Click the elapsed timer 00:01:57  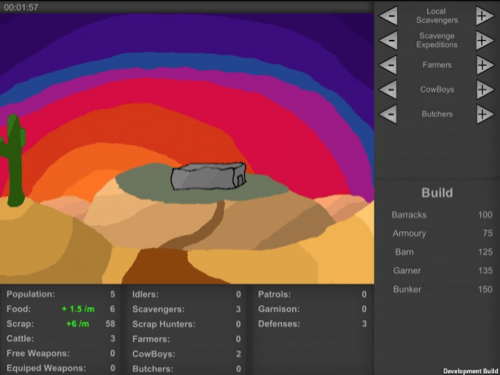pyautogui.click(x=21, y=7)
